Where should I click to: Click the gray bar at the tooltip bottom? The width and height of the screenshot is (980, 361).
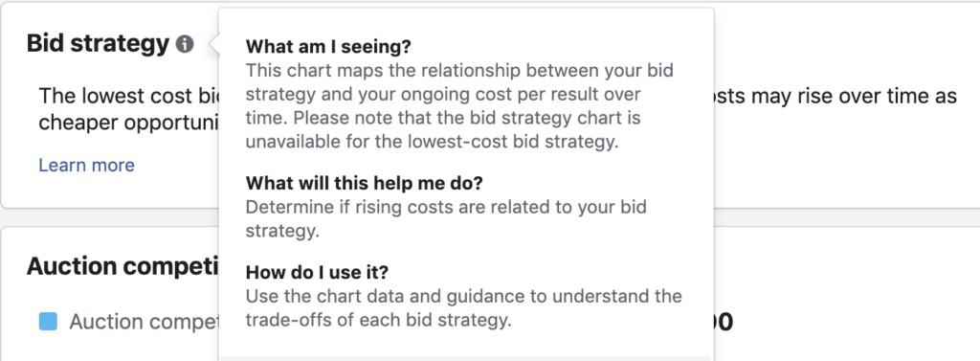(x=466, y=358)
